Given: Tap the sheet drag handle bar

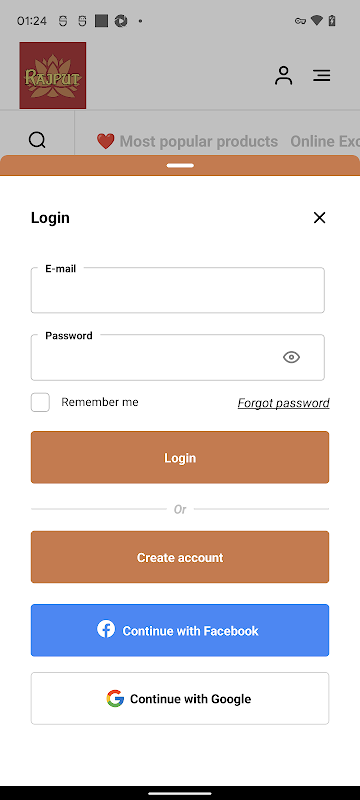Looking at the screenshot, I should pyautogui.click(x=180, y=165).
